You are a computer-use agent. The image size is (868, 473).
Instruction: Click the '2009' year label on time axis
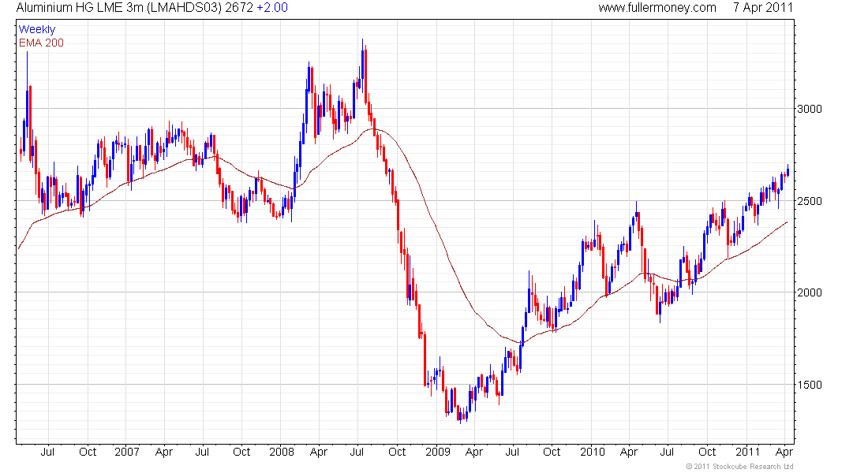[438, 452]
